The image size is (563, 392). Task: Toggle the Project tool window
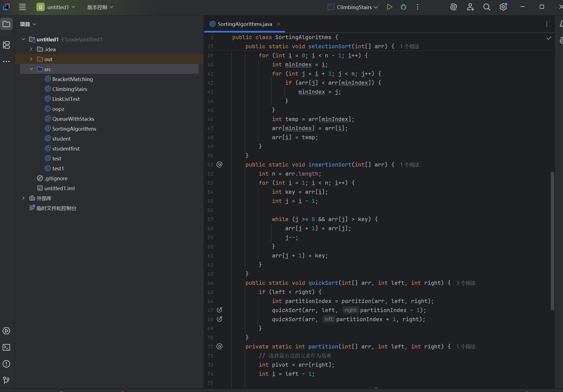(x=6, y=24)
